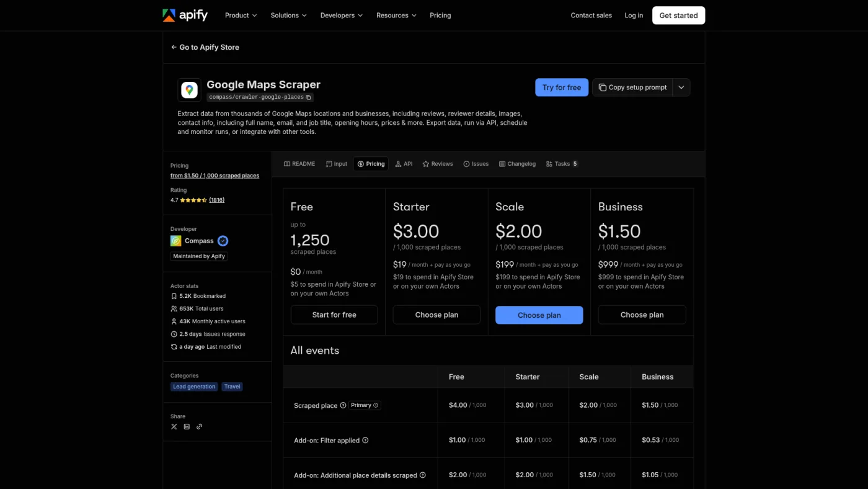Click Contact sales link
868x489 pixels.
click(591, 16)
